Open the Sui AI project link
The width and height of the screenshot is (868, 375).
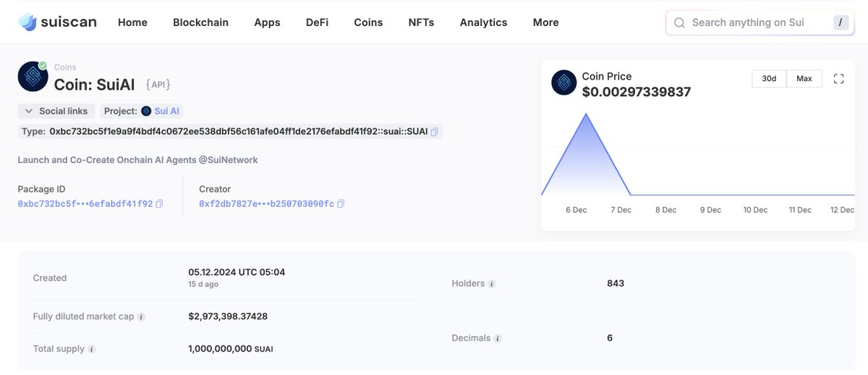[x=167, y=111]
